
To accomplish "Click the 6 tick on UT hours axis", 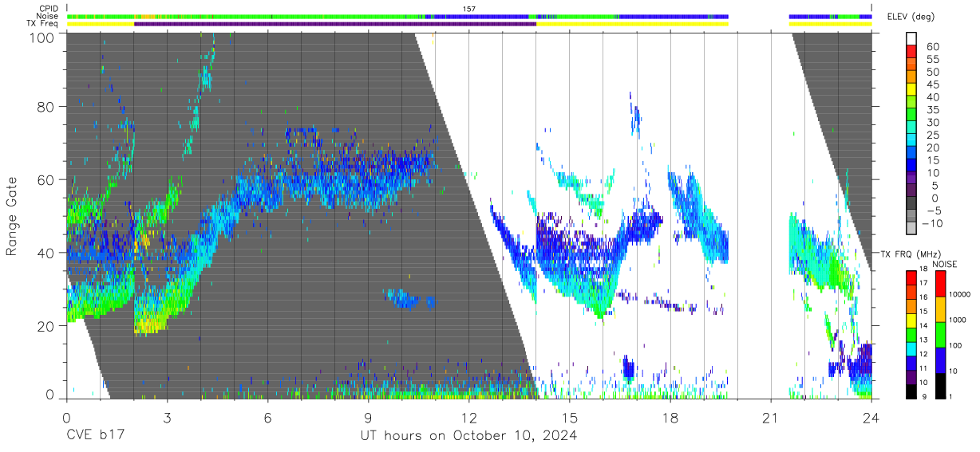I will click(267, 418).
